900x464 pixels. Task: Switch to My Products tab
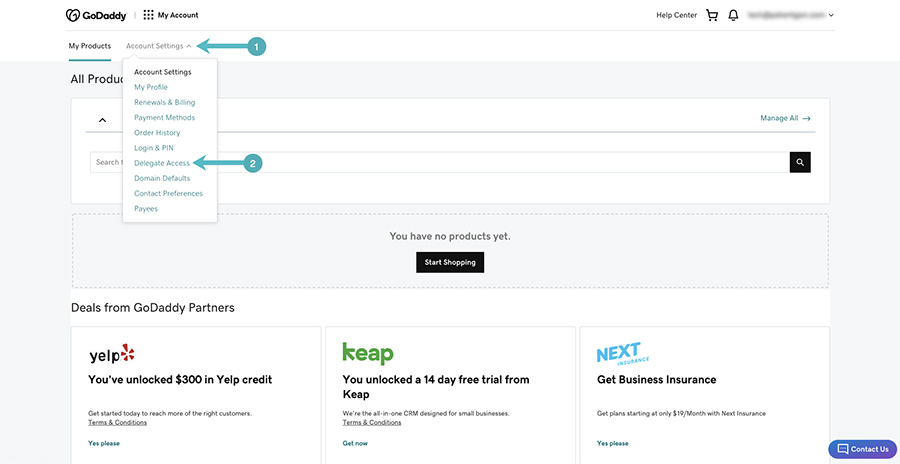[x=90, y=46]
